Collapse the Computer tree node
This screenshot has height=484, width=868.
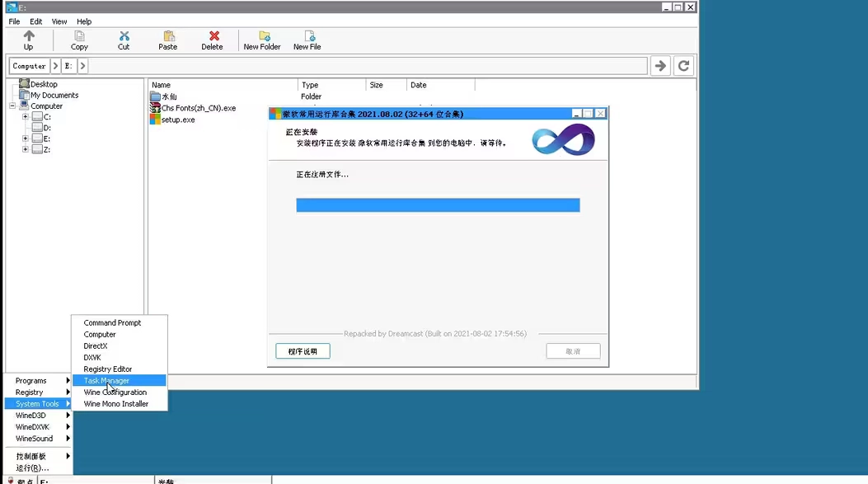(x=13, y=106)
